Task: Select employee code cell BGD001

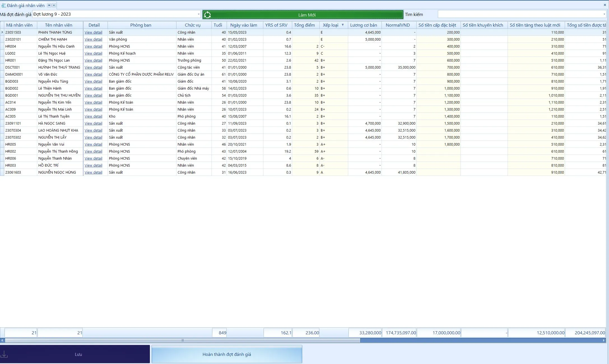Action: click(x=20, y=95)
